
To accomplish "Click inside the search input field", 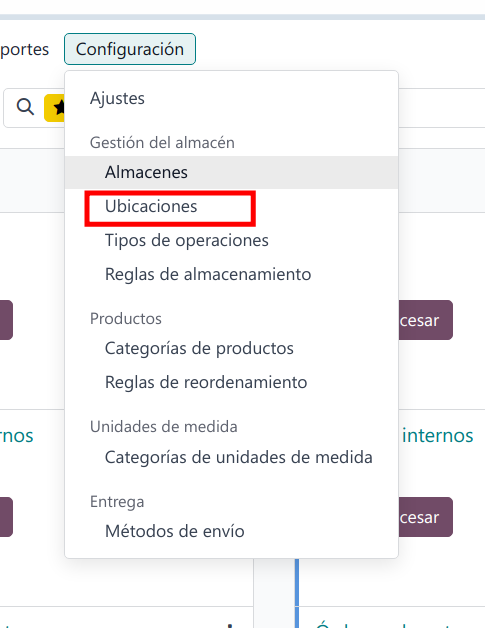I will 441,108.
